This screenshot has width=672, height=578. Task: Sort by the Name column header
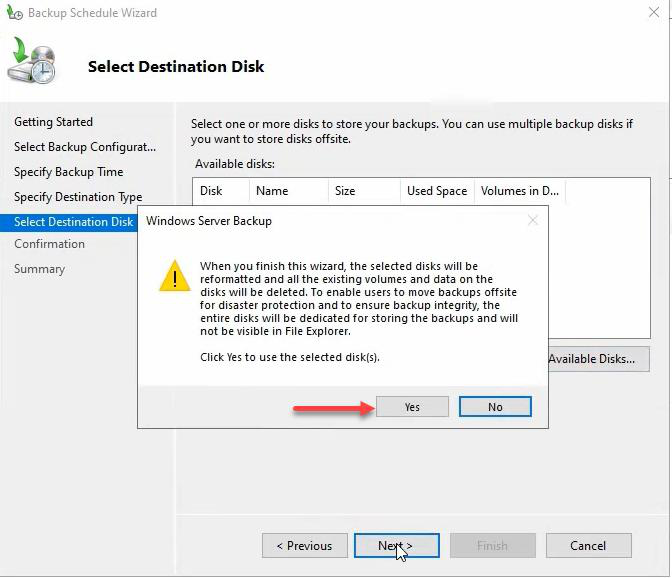[x=288, y=191]
